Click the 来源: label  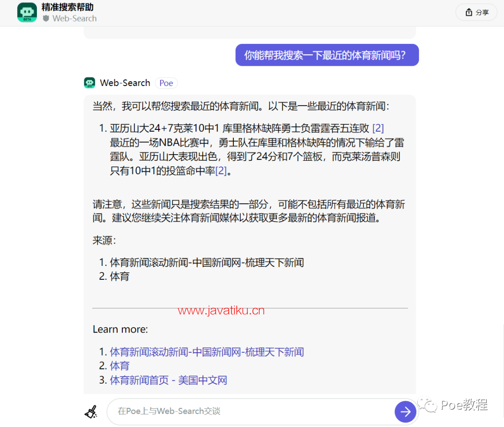pyautogui.click(x=104, y=240)
